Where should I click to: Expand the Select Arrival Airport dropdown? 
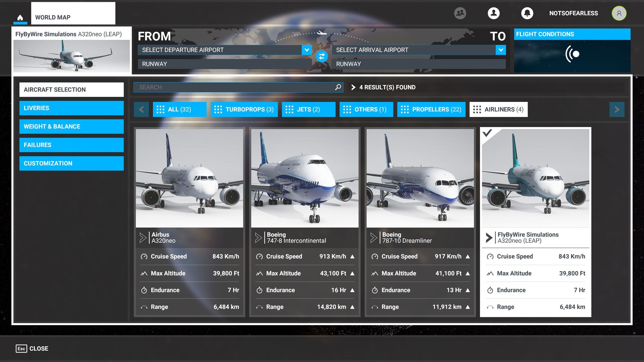(x=500, y=50)
